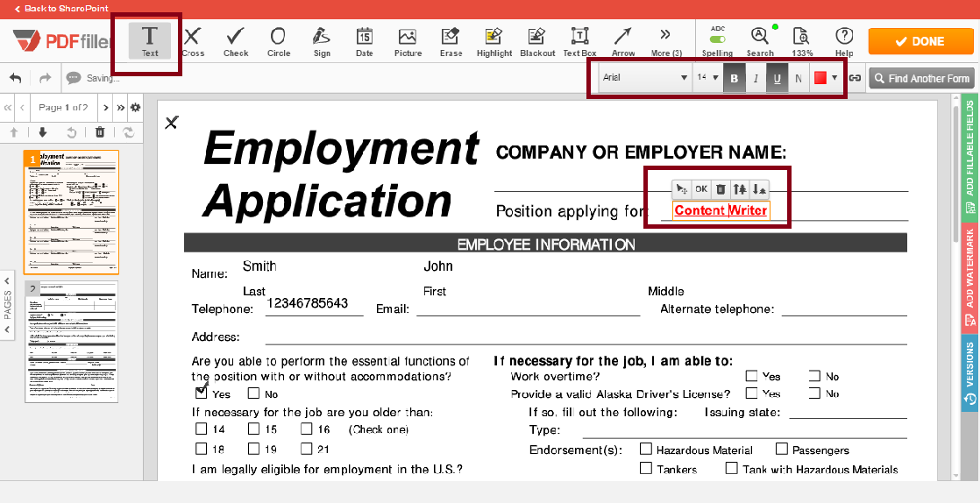Check Yes for Work overtime

tap(752, 376)
